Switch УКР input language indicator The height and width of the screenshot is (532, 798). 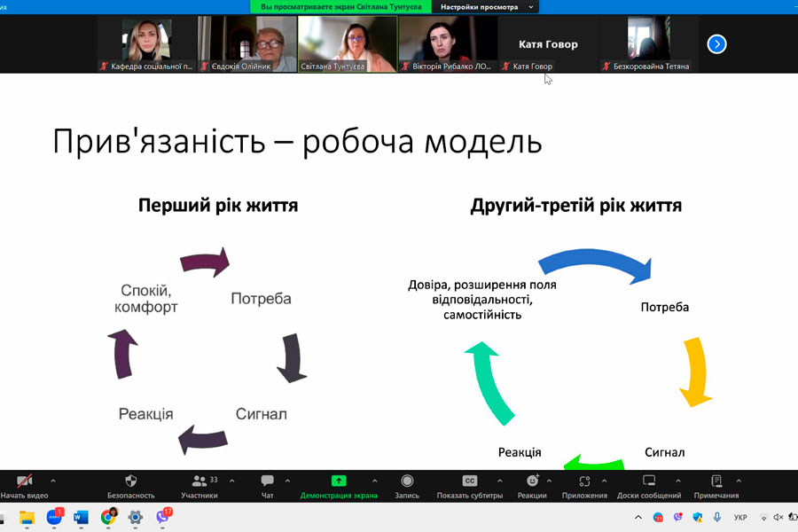pyautogui.click(x=740, y=517)
